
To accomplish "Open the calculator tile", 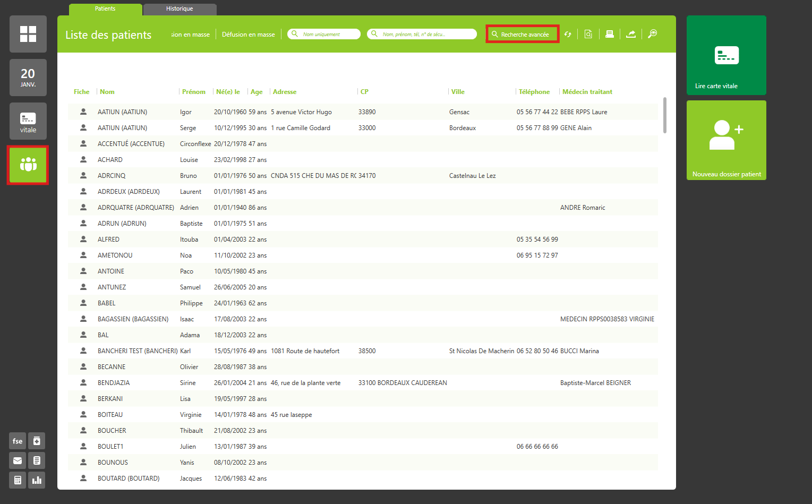I will point(18,480).
